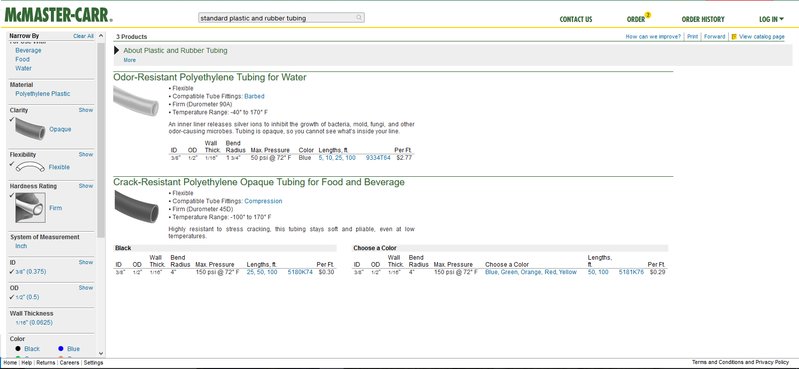Uncheck the Flexible filter
This screenshot has height=369, width=799.
click(x=12, y=164)
